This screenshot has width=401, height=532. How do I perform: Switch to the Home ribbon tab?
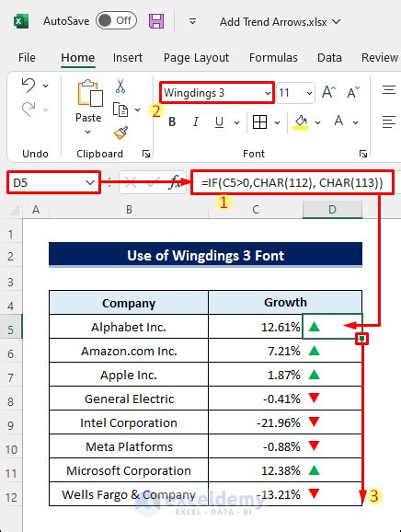77,57
